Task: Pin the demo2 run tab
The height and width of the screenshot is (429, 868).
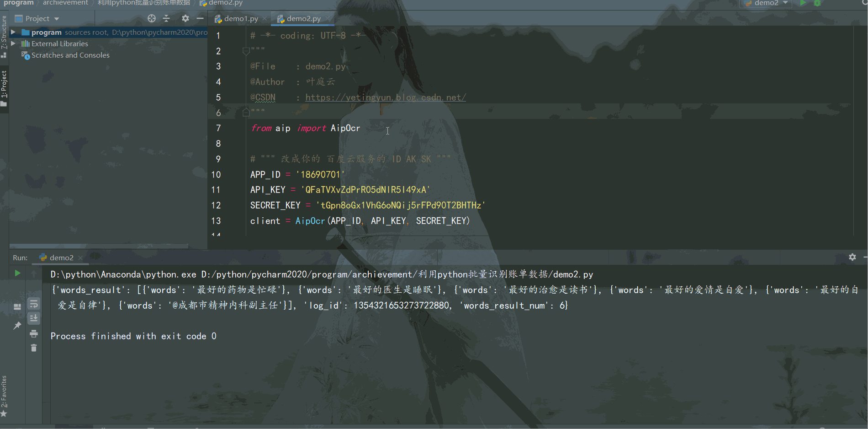Action: (17, 326)
